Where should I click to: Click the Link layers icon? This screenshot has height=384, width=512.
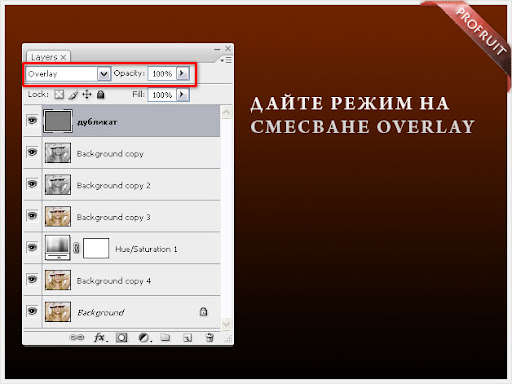[x=77, y=337]
